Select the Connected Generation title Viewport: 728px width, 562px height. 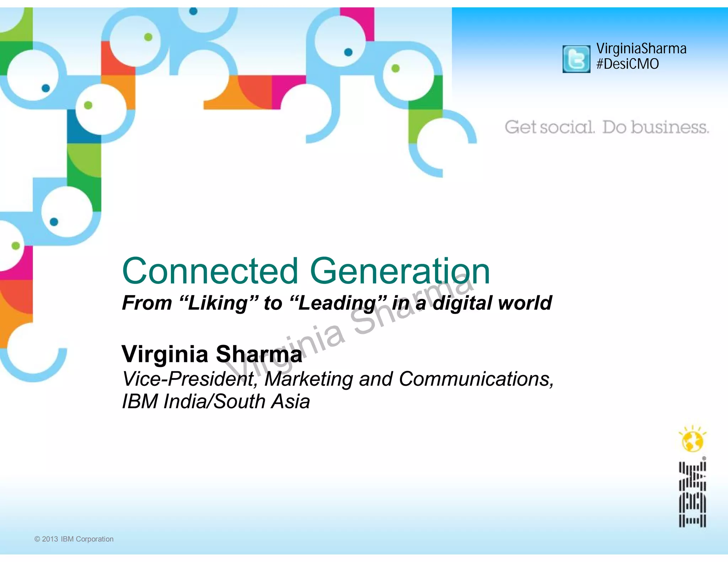(x=306, y=271)
